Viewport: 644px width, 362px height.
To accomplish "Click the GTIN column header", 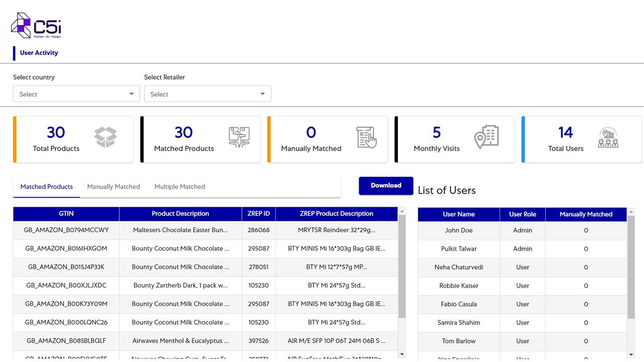I will tap(66, 214).
